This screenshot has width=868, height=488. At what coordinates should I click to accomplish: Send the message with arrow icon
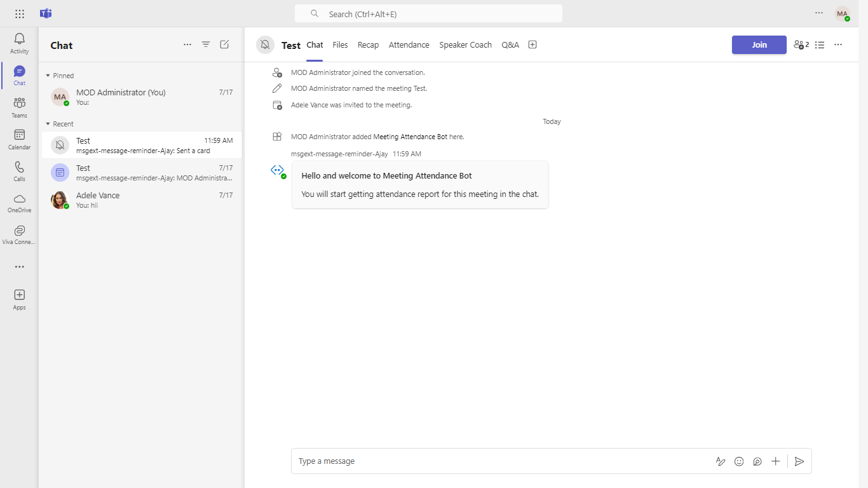[799, 461]
